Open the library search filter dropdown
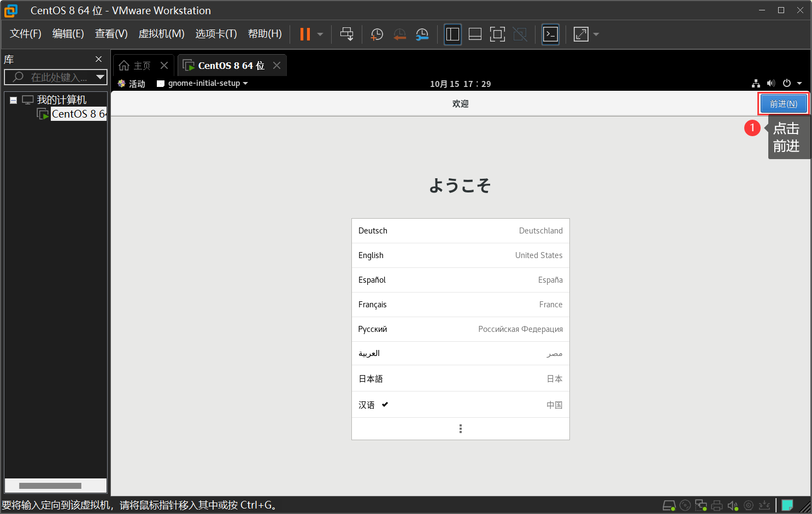The image size is (812, 514). point(100,77)
